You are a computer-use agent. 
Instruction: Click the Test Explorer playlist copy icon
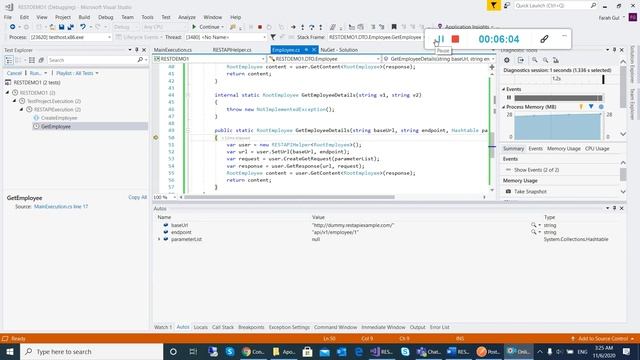[x=41, y=60]
